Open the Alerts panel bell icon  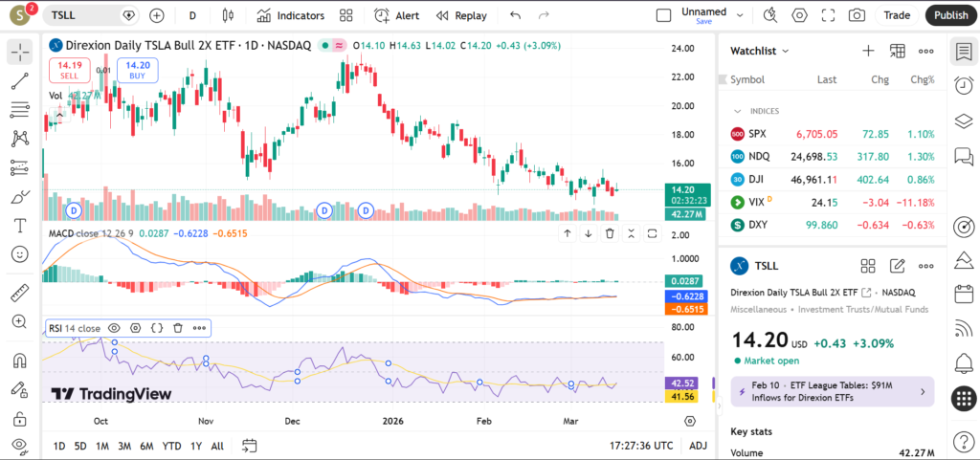point(963,362)
